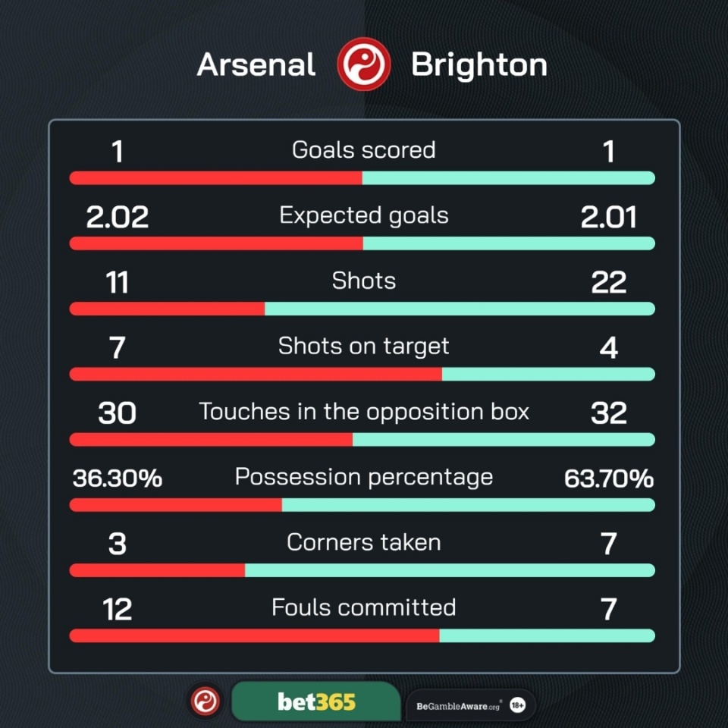This screenshot has width=728, height=728.
Task: Click the Expected goals label
Action: coord(364,216)
